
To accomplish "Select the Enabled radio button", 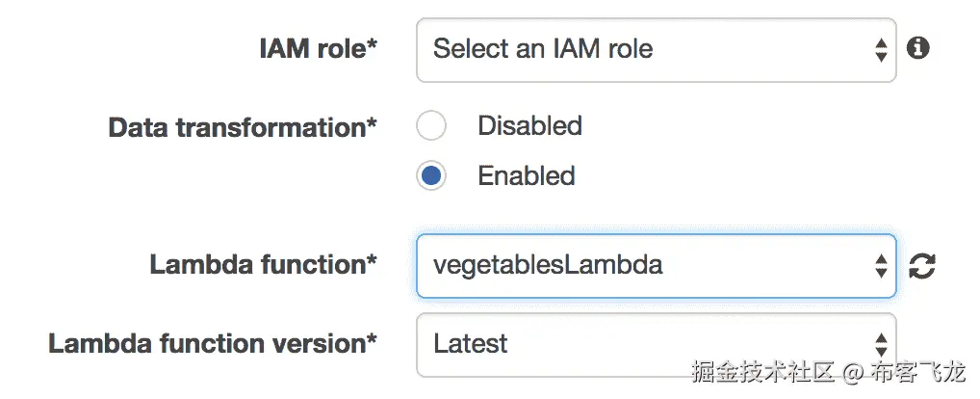I will [x=431, y=176].
